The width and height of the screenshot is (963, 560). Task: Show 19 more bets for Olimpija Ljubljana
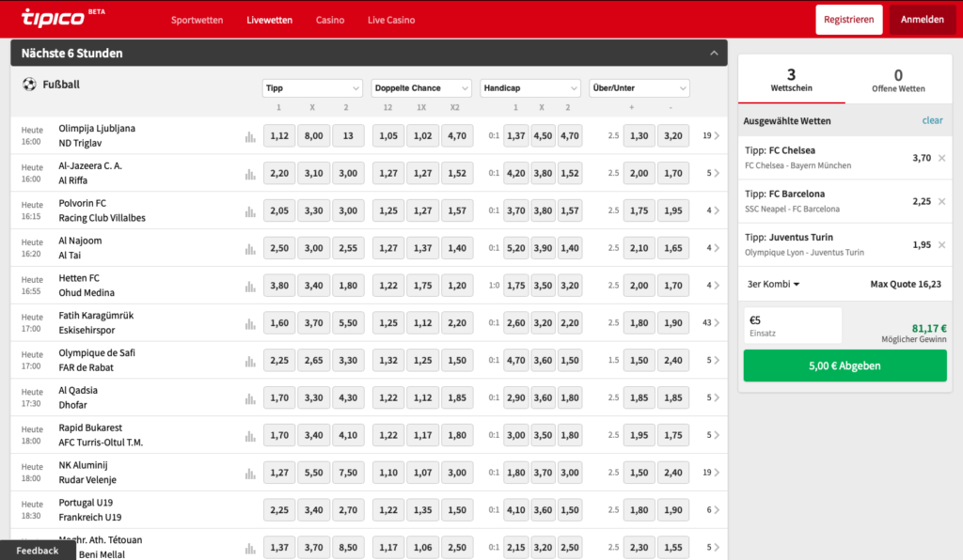coord(711,135)
